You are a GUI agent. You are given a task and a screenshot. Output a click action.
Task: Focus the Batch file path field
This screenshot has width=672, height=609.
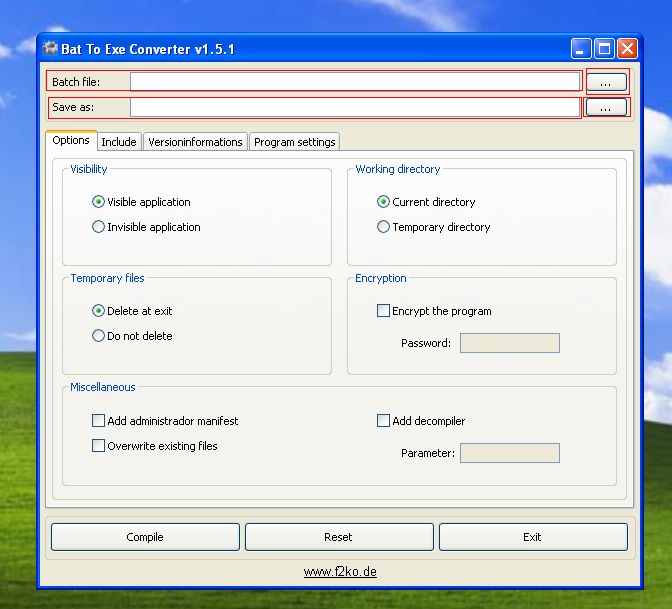point(355,81)
